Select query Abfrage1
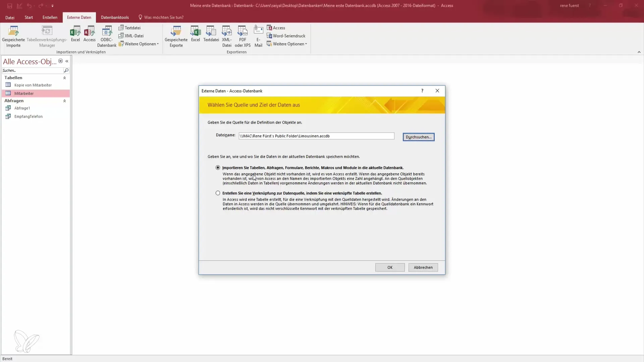This screenshot has width=644, height=362. click(x=36, y=108)
